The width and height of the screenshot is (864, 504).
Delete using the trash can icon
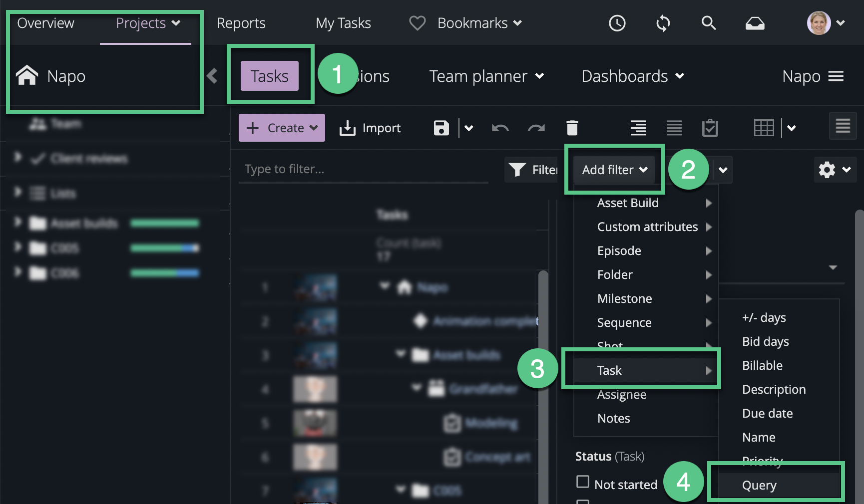[572, 128]
